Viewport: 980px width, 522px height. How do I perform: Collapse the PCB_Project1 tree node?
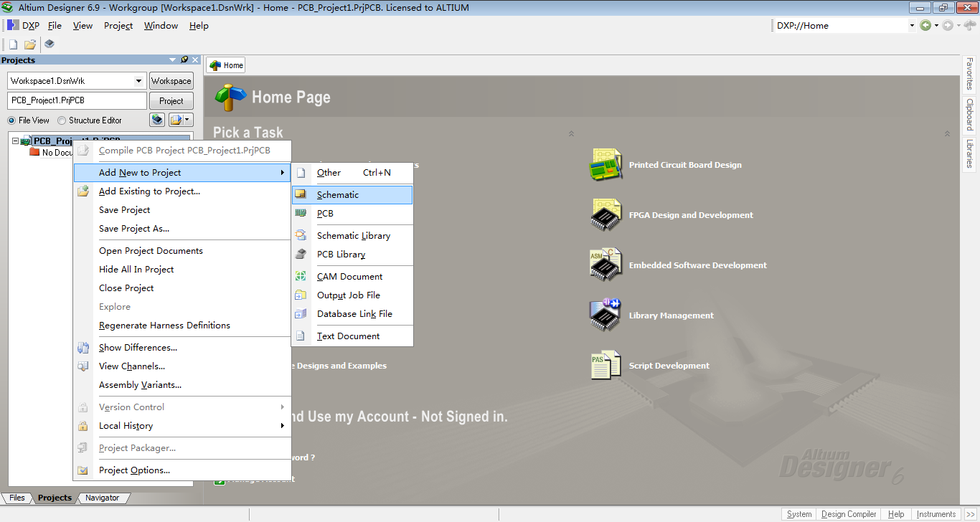click(x=15, y=141)
